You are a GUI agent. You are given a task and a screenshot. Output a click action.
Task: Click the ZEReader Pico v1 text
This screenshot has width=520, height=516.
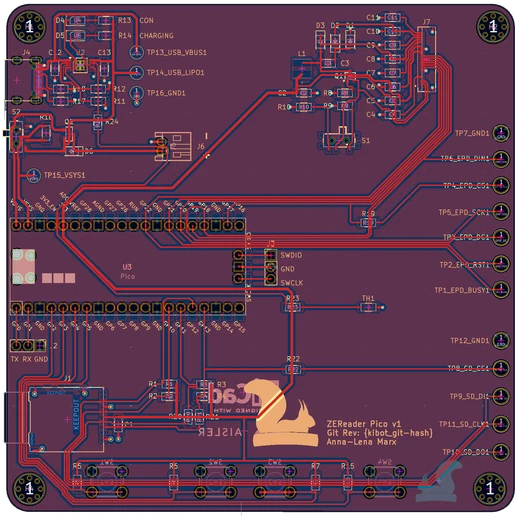(364, 424)
